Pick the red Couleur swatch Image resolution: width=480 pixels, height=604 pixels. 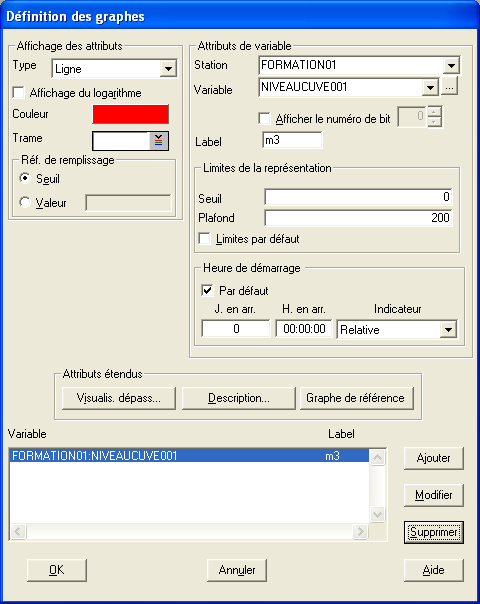tap(131, 114)
